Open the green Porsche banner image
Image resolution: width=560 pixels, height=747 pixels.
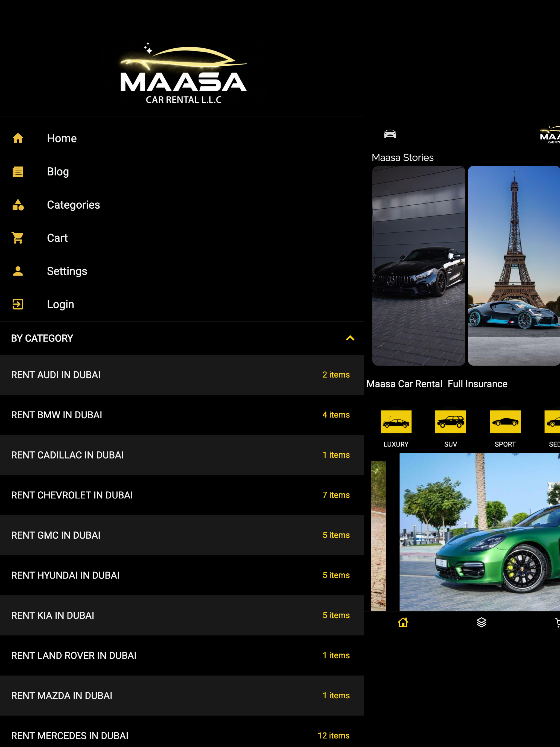(x=480, y=532)
